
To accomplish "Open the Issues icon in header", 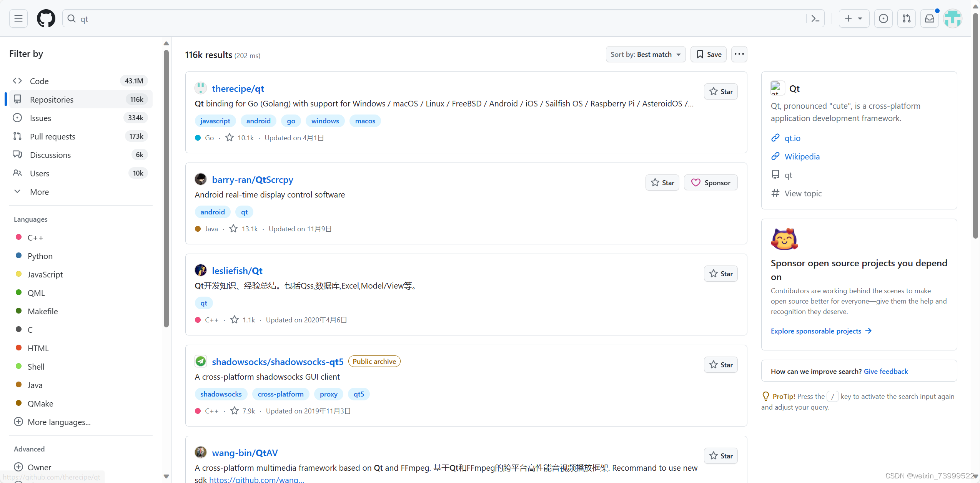I will tap(883, 18).
